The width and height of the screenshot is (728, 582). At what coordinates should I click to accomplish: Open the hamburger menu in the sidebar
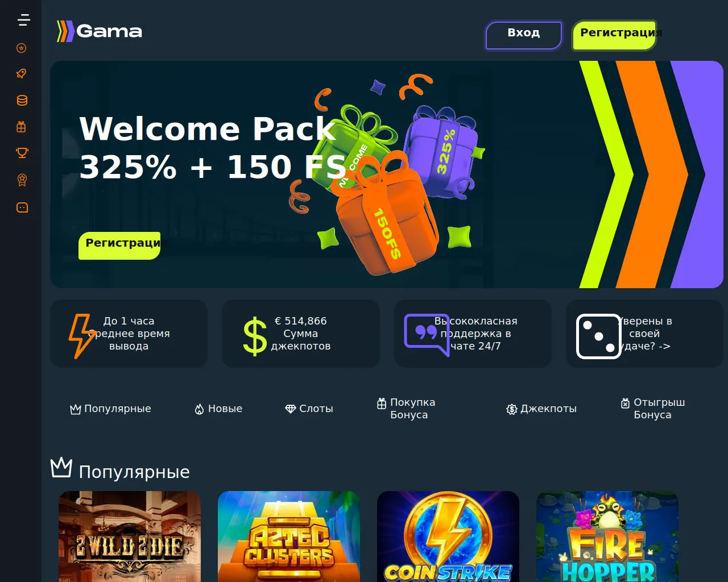(x=23, y=20)
